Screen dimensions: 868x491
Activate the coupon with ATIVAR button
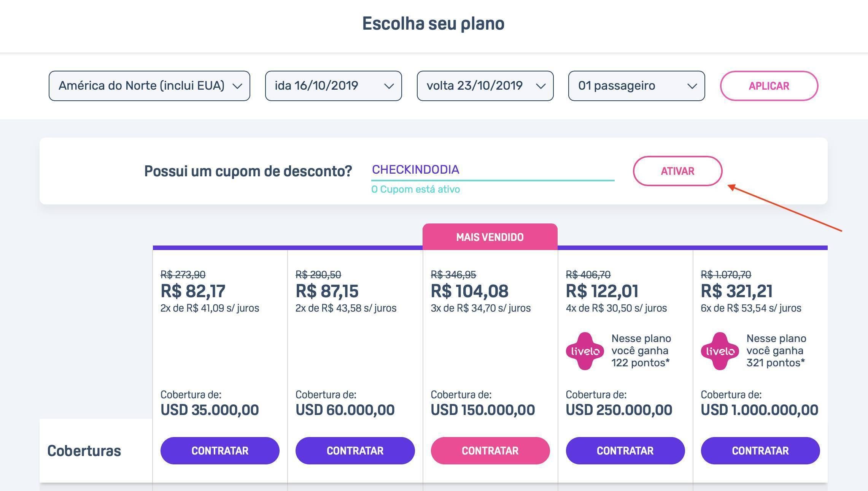[678, 171]
